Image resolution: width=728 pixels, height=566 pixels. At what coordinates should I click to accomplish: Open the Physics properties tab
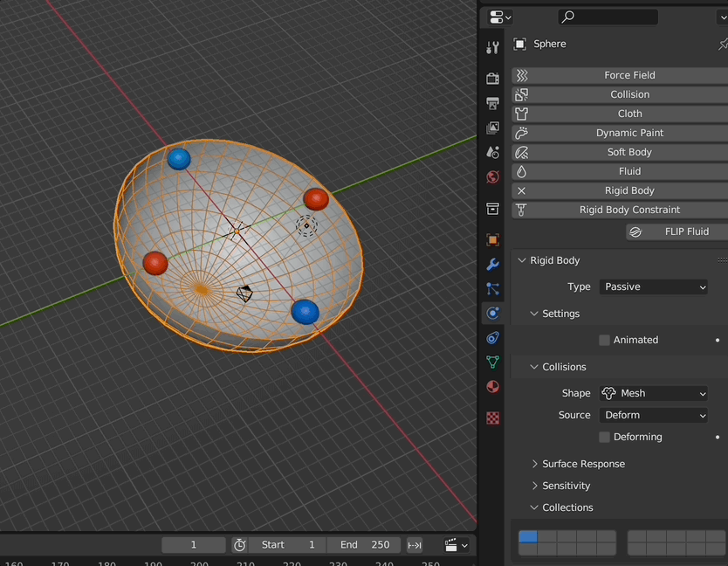492,314
